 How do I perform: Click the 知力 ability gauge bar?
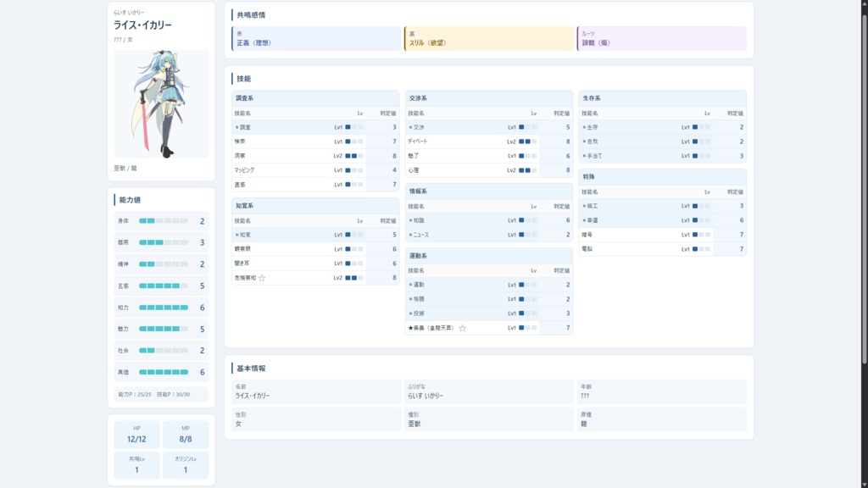pyautogui.click(x=164, y=308)
